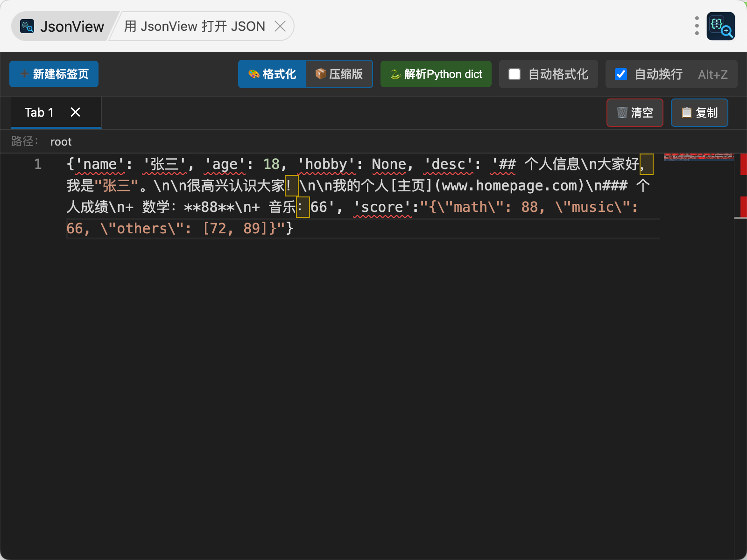Click the JsonView extension icon at top right
747x560 pixels.
click(x=720, y=26)
